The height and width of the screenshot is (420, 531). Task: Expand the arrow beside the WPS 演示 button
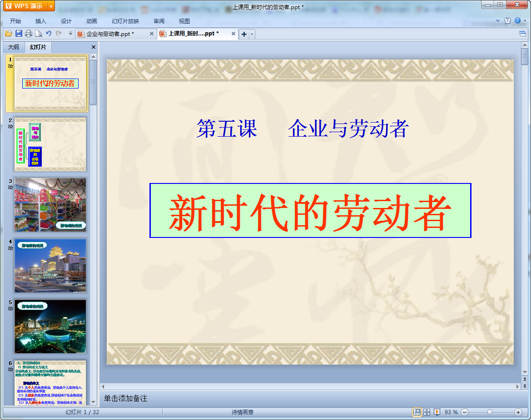click(x=51, y=6)
